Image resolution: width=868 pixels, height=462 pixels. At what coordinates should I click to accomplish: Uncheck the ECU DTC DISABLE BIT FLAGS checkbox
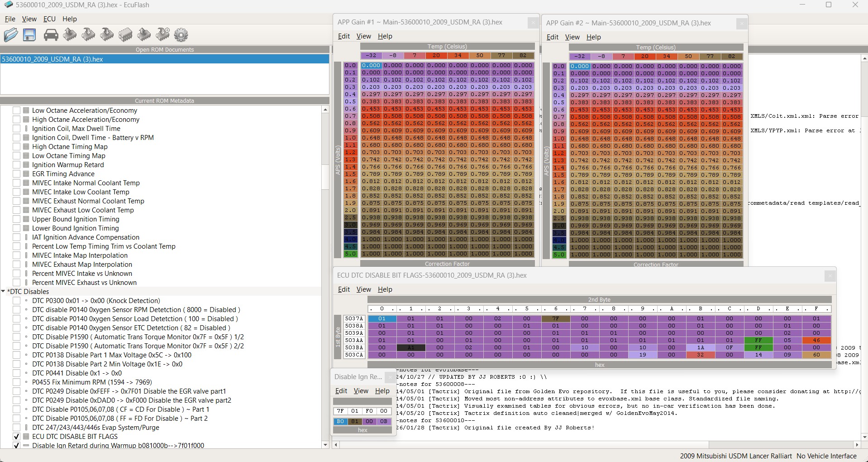click(x=17, y=437)
